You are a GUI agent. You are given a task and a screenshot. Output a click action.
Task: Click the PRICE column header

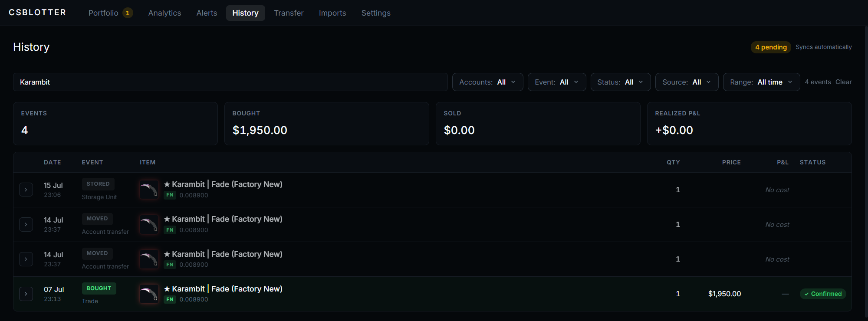731,162
